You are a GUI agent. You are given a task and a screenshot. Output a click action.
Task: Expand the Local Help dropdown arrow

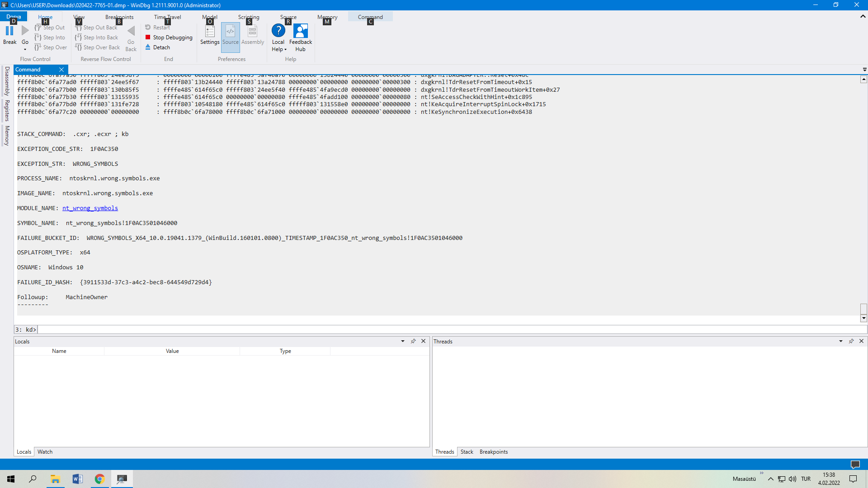point(286,50)
